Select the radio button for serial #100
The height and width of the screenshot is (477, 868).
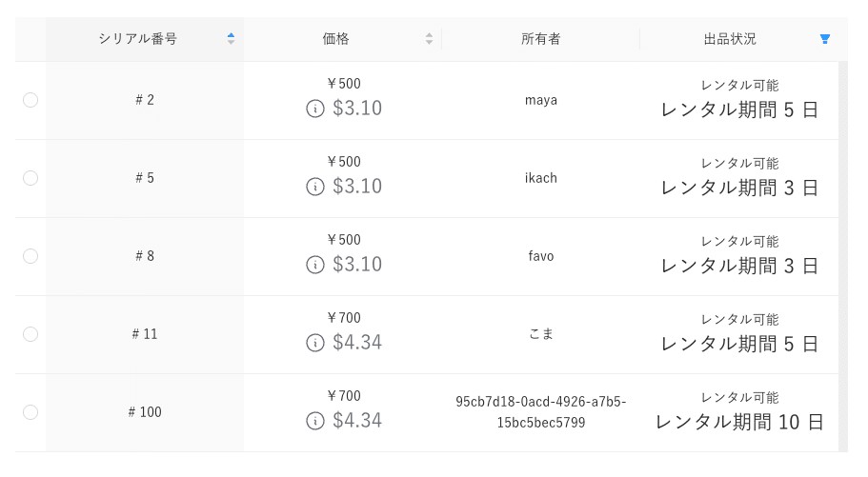30,412
